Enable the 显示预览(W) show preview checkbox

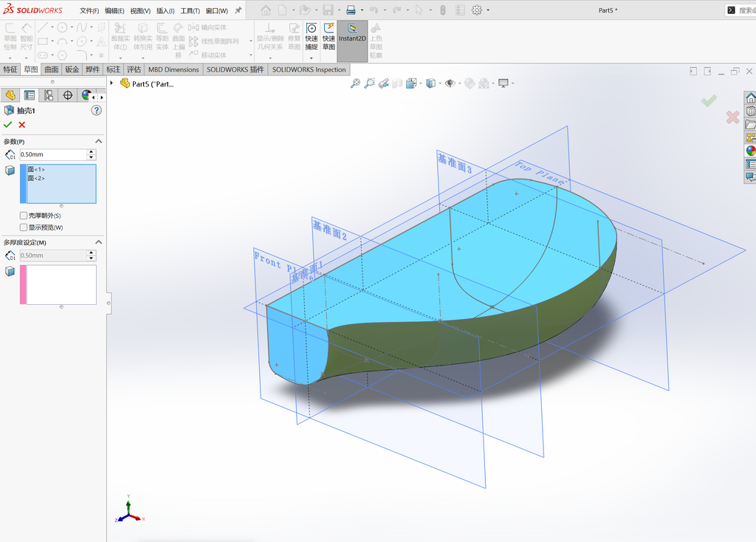point(23,227)
